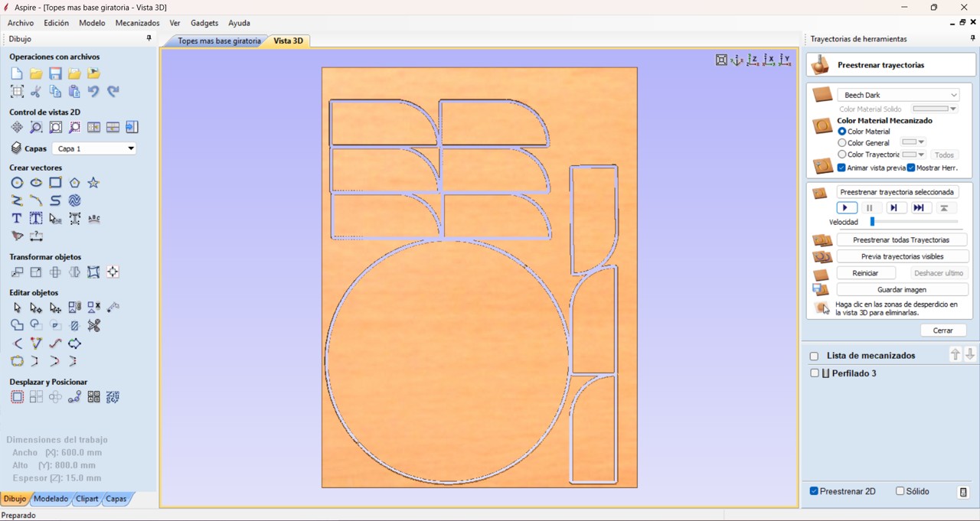Select the Draw Rectangle tool
Screen dimensions: 980x521
point(55,183)
